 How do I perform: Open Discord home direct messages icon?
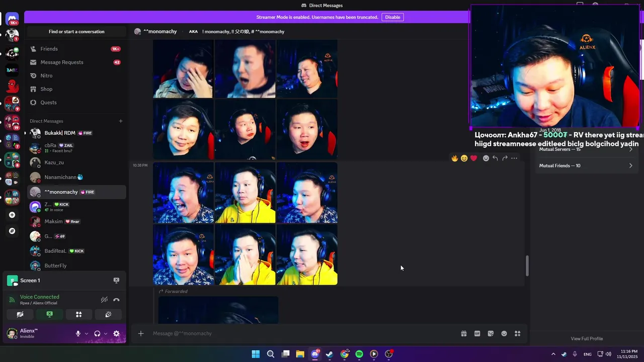click(x=12, y=19)
